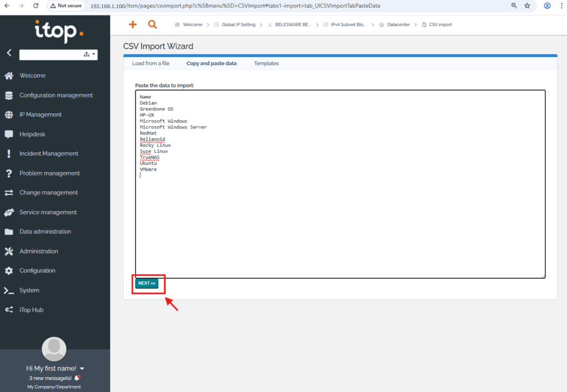Open search with the magnifier icon
Screen dimensions: 567x392
152,24
